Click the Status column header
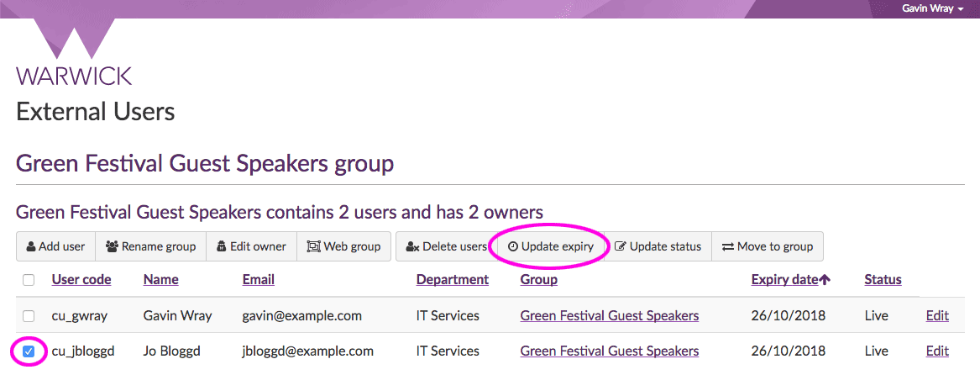The height and width of the screenshot is (375, 980). (883, 280)
